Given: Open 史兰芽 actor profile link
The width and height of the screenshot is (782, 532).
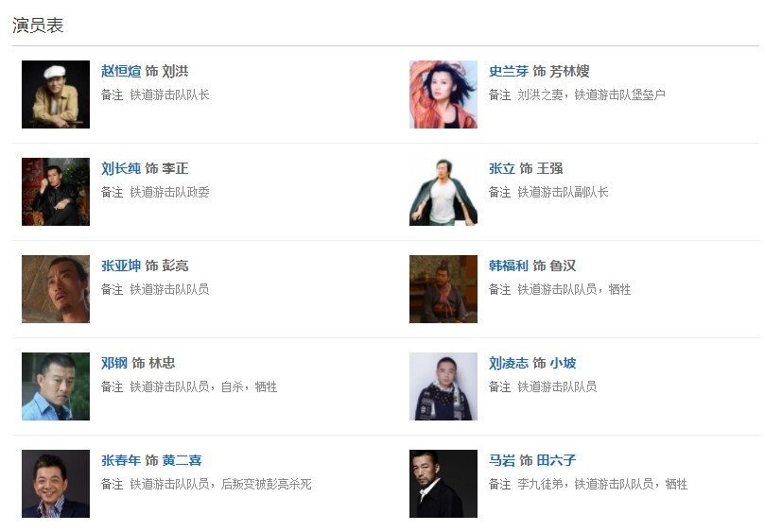Looking at the screenshot, I should (x=508, y=71).
